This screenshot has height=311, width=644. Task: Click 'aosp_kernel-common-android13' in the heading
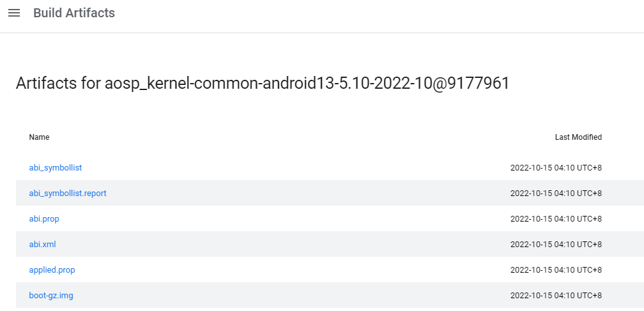pos(218,83)
